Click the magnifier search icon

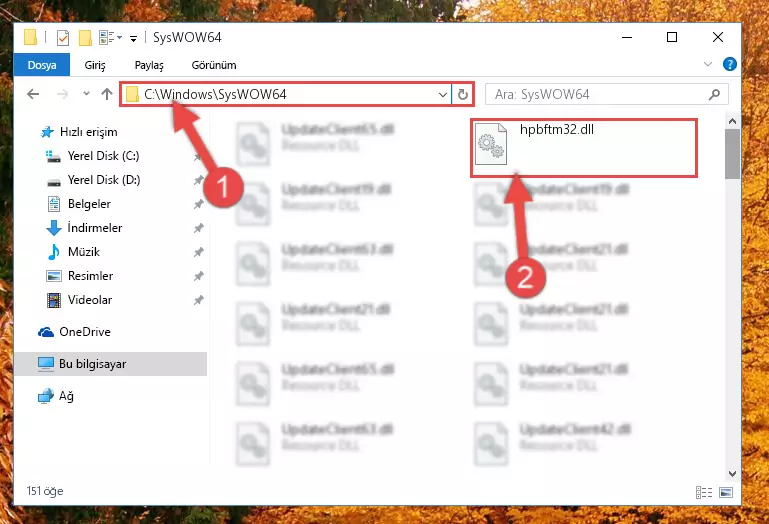[715, 94]
